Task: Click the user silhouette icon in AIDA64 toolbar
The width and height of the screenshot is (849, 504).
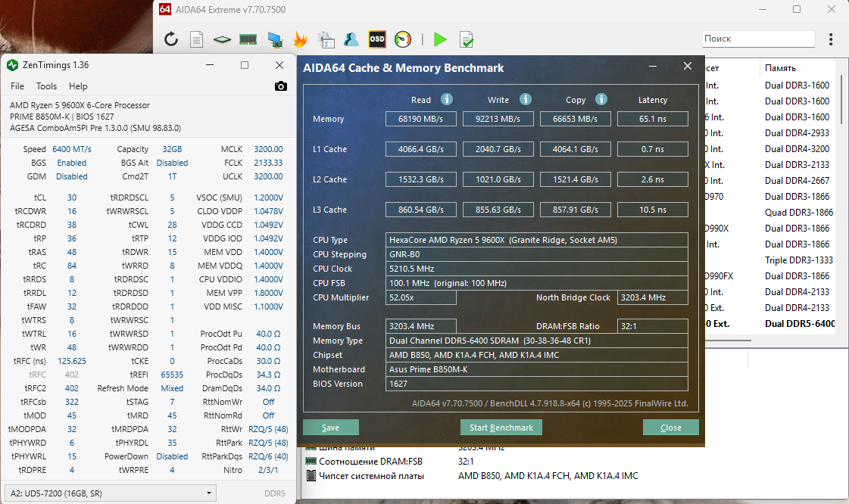Action: 351,39
